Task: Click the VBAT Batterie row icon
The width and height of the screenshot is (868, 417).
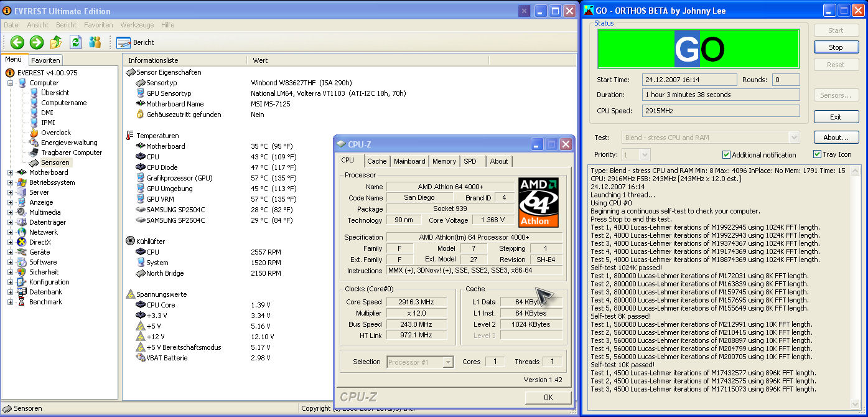Action: (x=141, y=358)
